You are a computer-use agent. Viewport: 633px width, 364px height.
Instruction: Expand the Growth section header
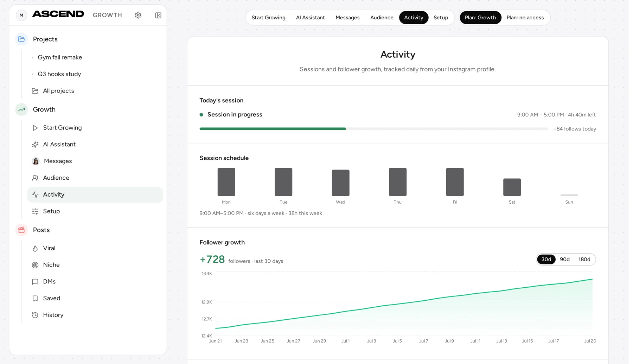pos(44,109)
